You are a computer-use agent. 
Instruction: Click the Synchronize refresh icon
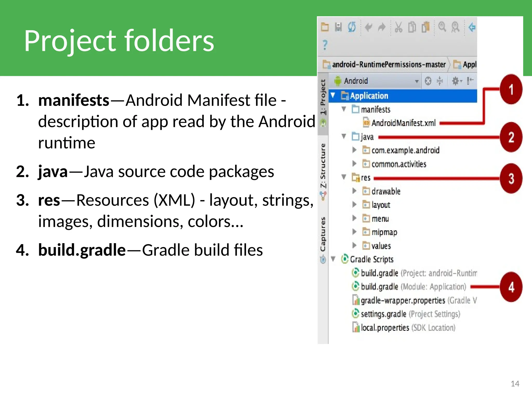pyautogui.click(x=352, y=27)
